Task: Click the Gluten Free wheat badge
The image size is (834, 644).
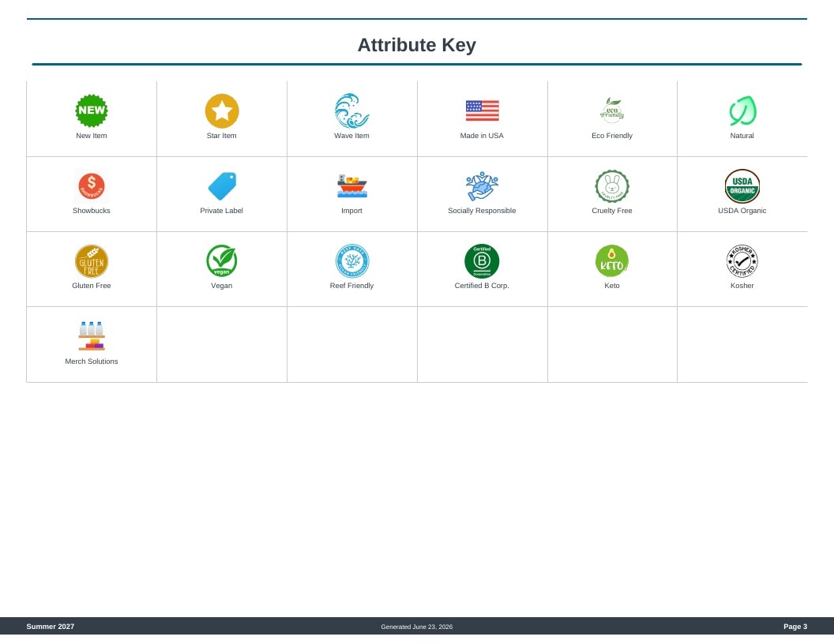Action: pos(92,261)
